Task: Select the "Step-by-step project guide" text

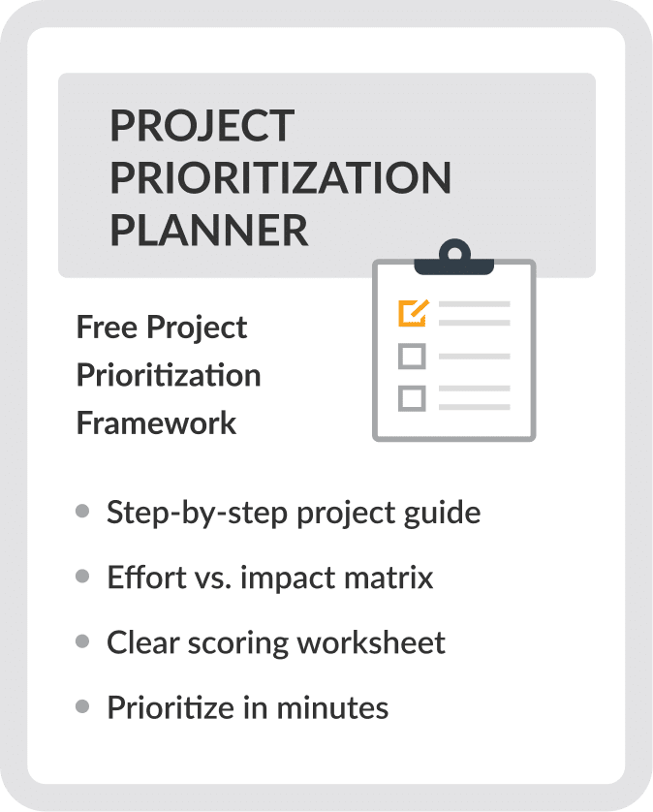Action: (x=294, y=512)
